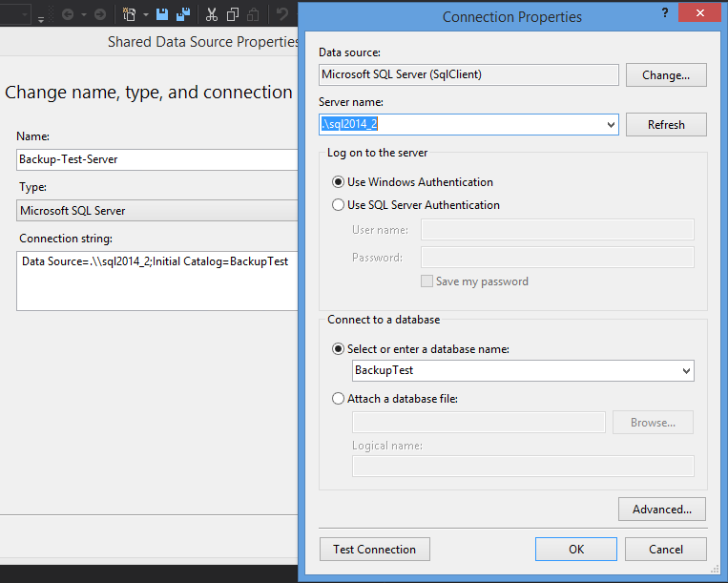Click the Test Connection button
This screenshot has height=583, width=728.
pos(374,549)
